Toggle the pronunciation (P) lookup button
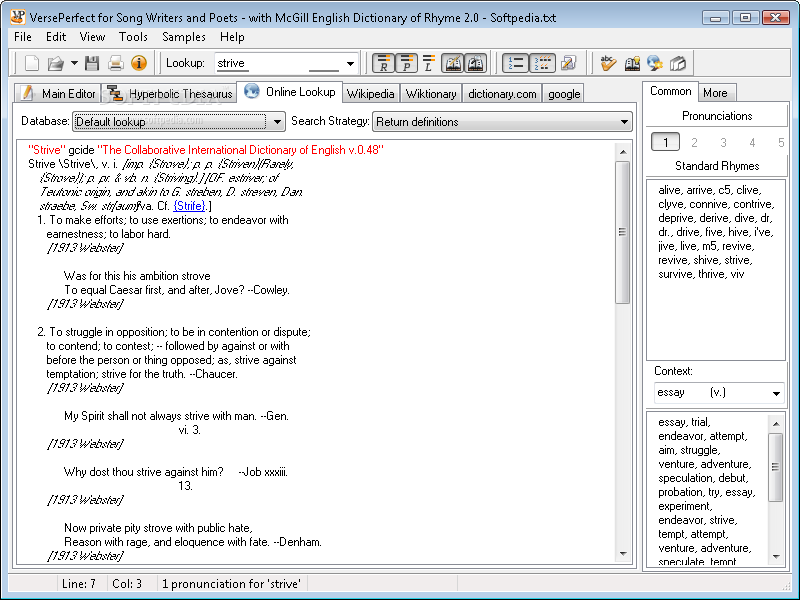Image resolution: width=800 pixels, height=600 pixels. (x=406, y=63)
